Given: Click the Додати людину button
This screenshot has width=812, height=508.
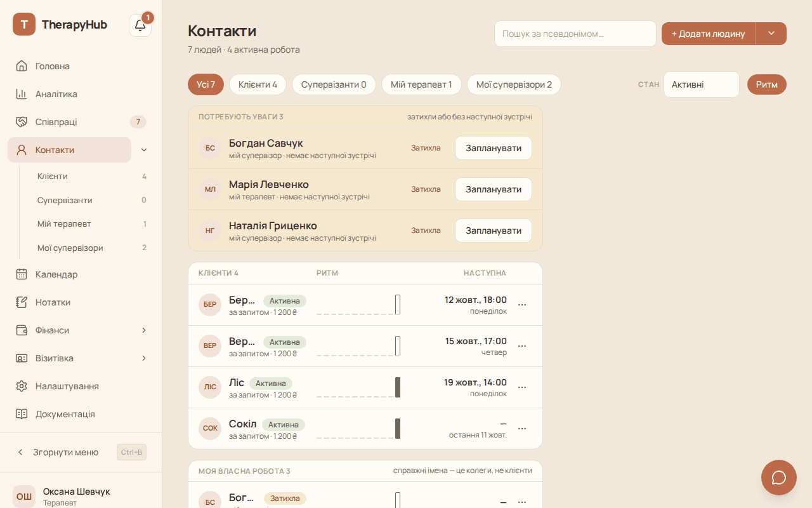Looking at the screenshot, I should pyautogui.click(x=709, y=34).
